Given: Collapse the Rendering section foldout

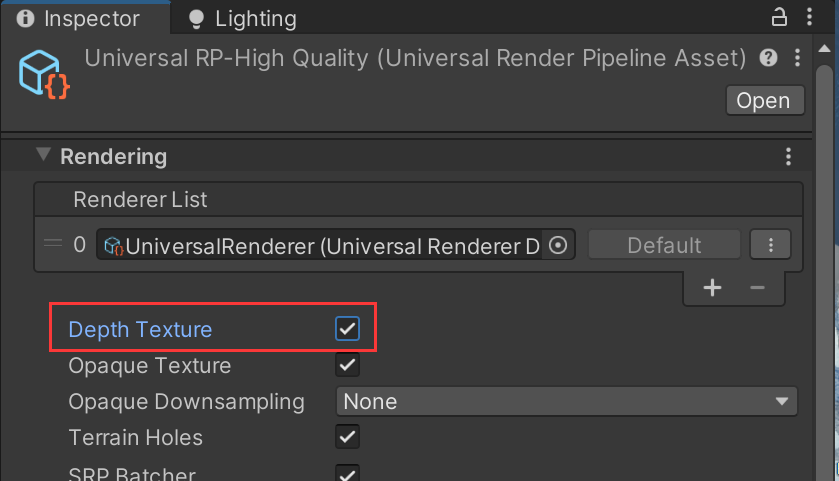Looking at the screenshot, I should coord(43,155).
